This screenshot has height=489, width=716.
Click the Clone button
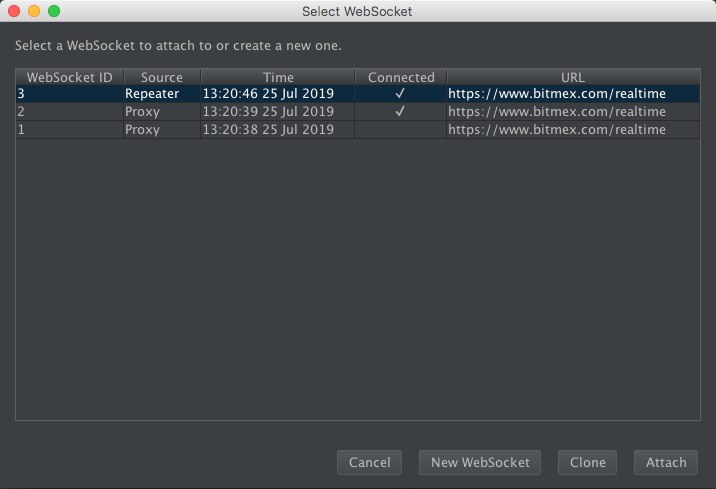point(587,463)
